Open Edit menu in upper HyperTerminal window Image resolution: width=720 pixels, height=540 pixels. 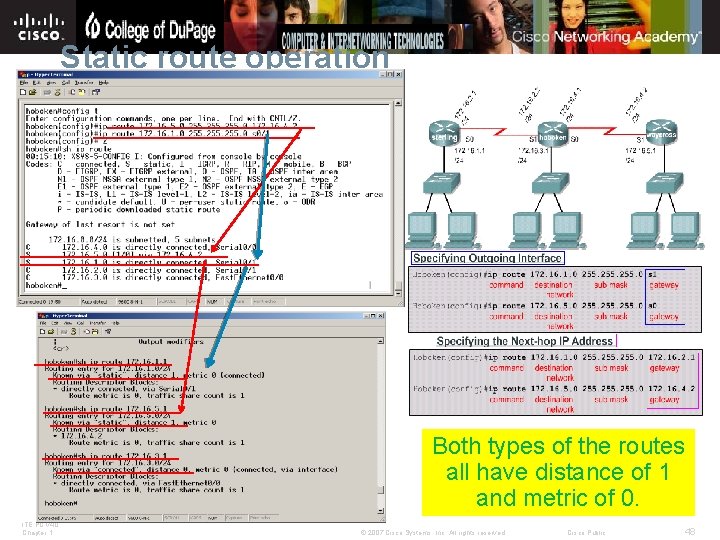[x=37, y=83]
